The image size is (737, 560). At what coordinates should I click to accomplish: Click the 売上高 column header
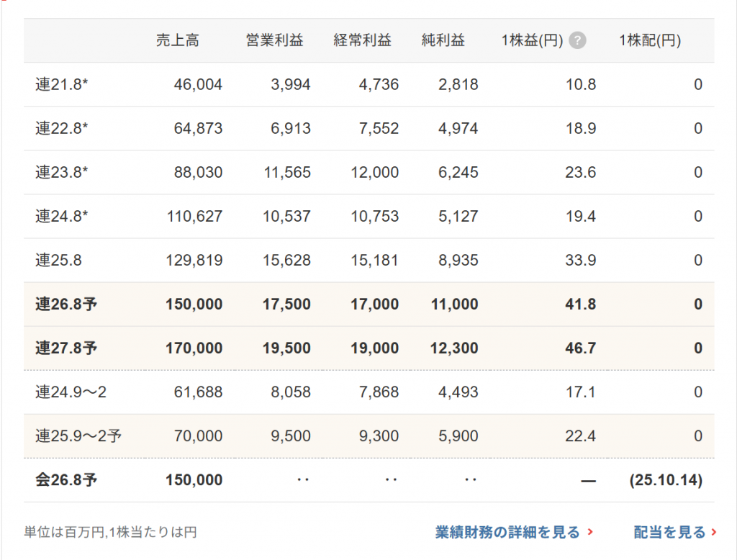177,41
